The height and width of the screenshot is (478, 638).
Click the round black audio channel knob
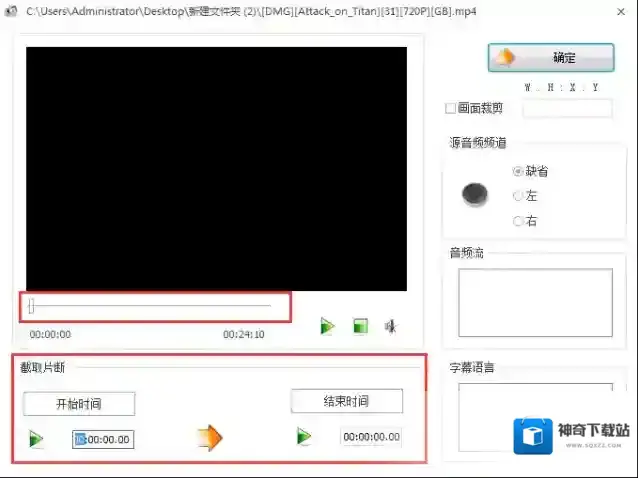click(475, 195)
